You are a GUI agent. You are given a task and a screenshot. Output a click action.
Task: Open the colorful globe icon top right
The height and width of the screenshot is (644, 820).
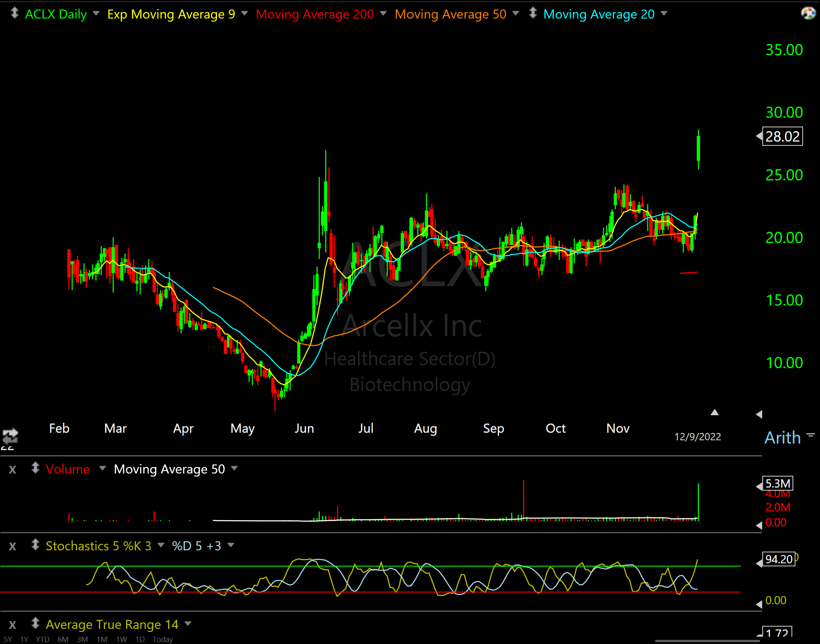coord(808,13)
